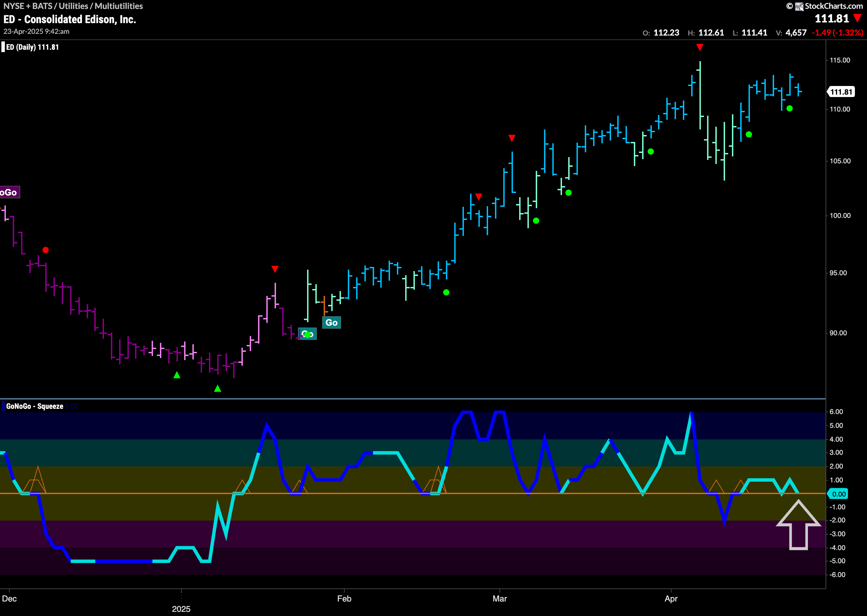Click the 'GoNoGo - Squeeze' indicator label
Viewport: 867px width, 616px height.
click(35, 406)
